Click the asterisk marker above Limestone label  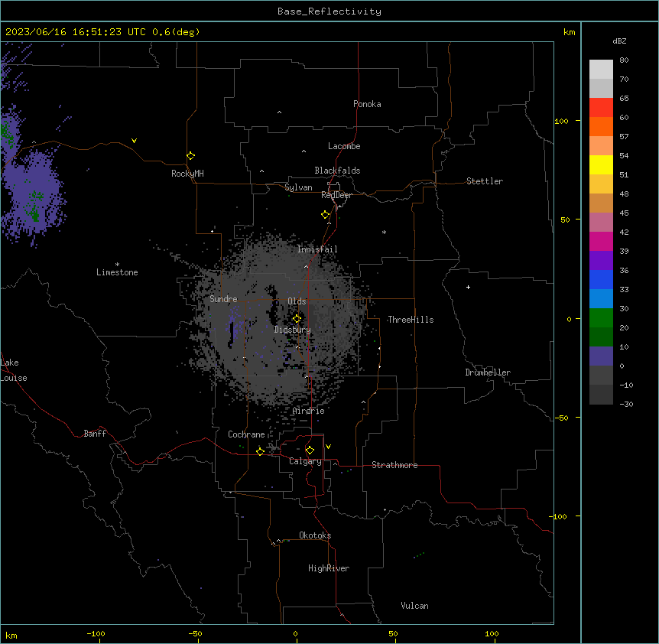117,265
